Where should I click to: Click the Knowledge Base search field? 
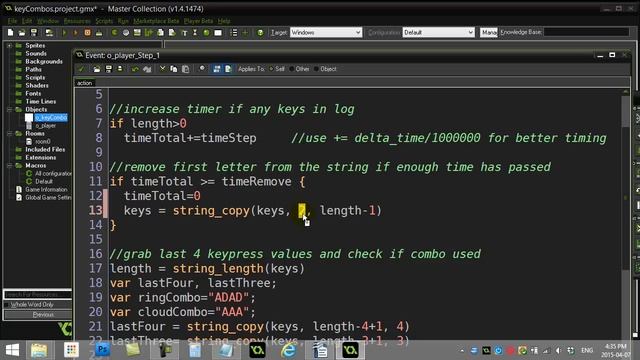[586, 32]
